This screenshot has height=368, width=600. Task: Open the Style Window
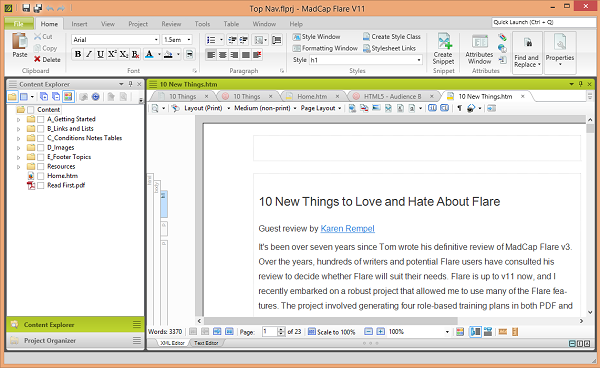click(x=316, y=37)
